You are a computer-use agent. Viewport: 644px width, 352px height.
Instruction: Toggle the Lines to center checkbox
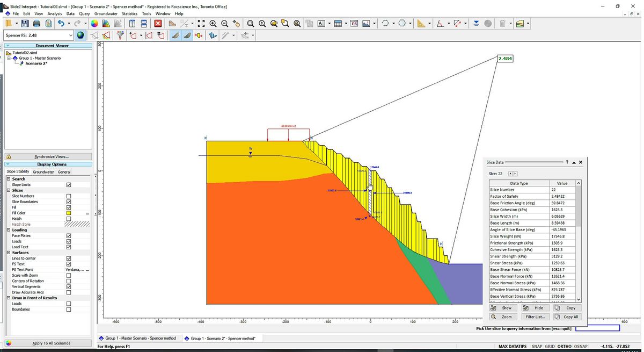tap(68, 258)
